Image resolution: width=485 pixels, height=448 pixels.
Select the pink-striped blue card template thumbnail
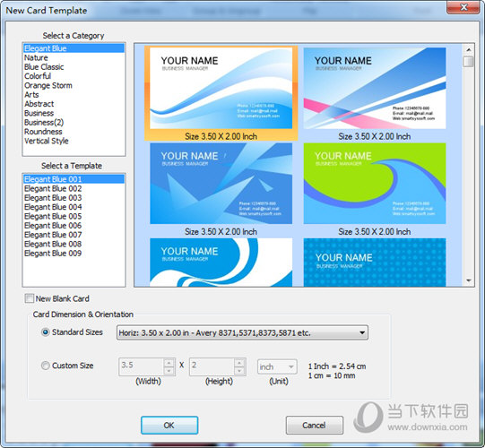(x=375, y=88)
